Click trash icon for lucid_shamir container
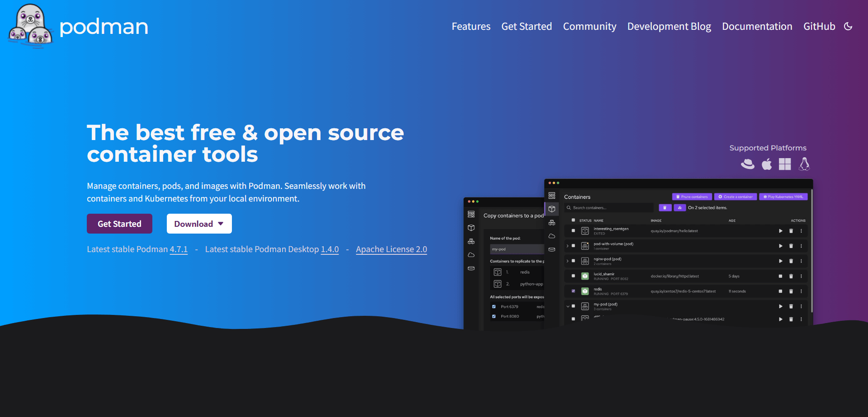 click(791, 276)
